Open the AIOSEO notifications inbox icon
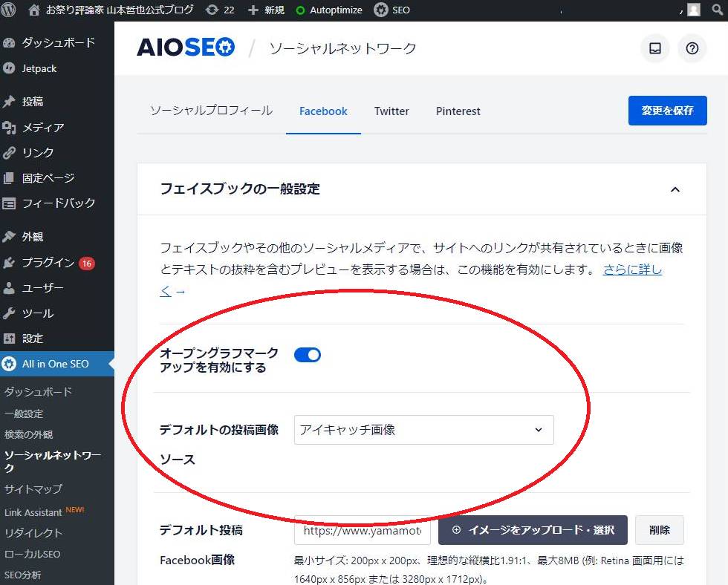 pos(655,48)
